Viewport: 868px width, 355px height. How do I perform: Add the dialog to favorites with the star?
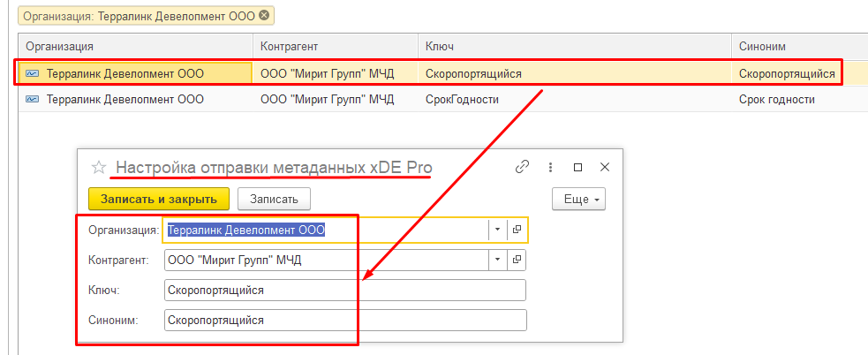point(99,167)
